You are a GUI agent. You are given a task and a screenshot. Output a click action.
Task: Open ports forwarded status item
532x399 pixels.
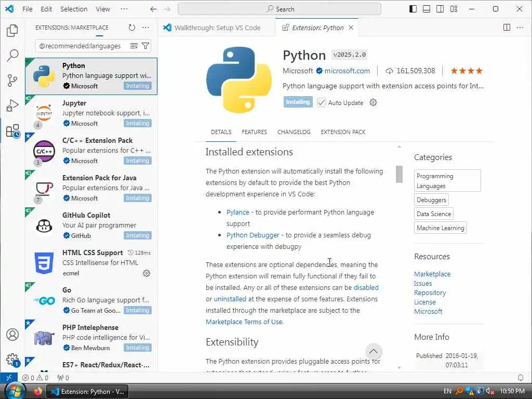tap(63, 378)
